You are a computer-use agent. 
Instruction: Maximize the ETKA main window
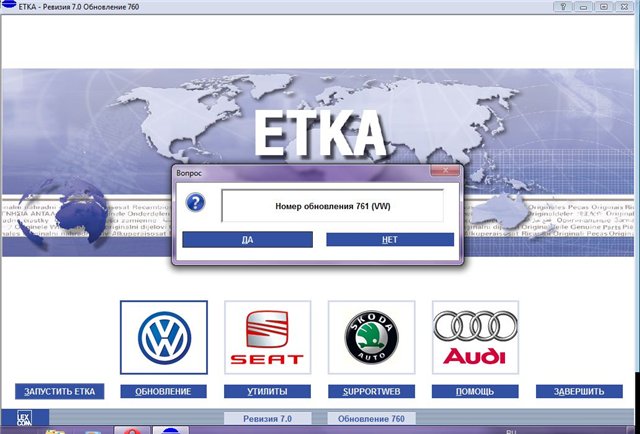(604, 6)
